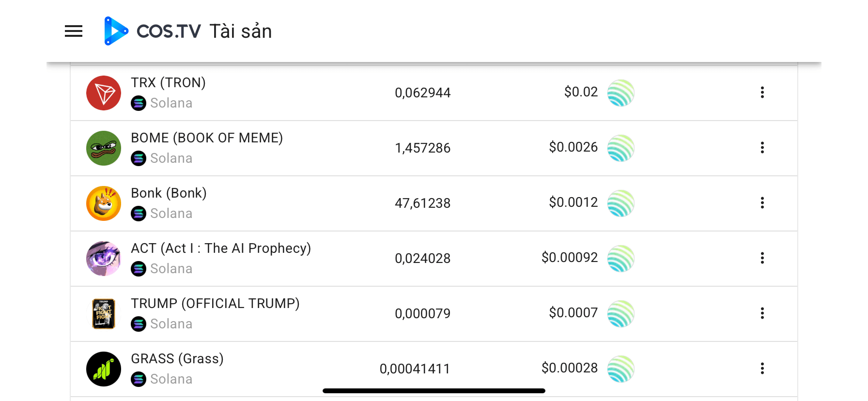Open more options for ACT row
The width and height of the screenshot is (868, 401).
click(x=762, y=258)
